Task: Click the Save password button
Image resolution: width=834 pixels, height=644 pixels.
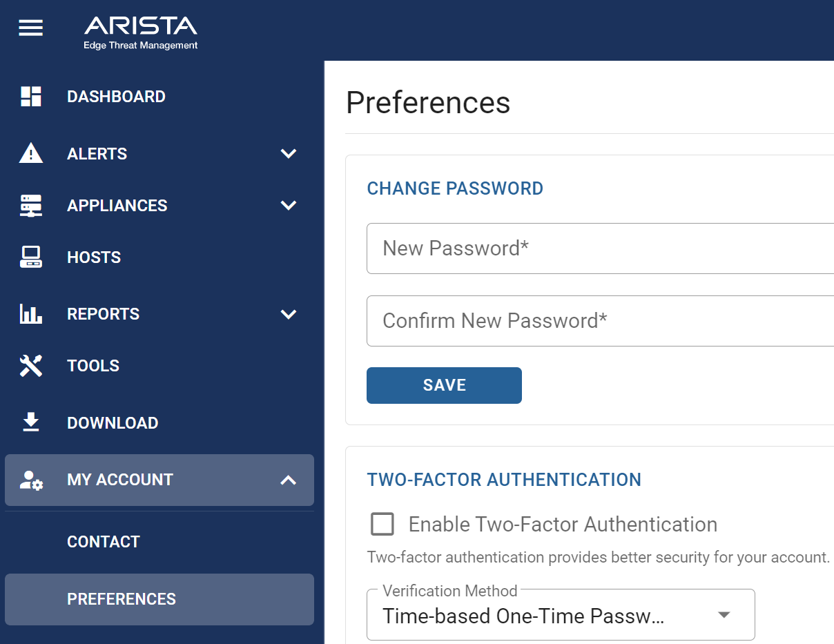Action: point(444,385)
